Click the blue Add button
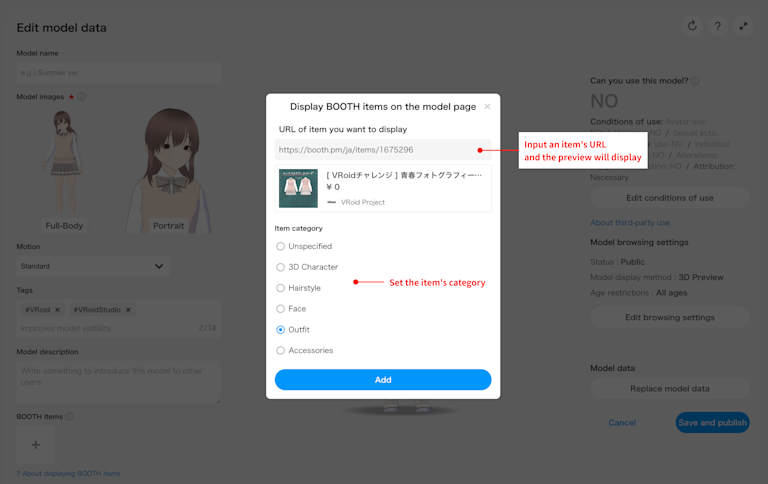The image size is (768, 484). point(383,380)
